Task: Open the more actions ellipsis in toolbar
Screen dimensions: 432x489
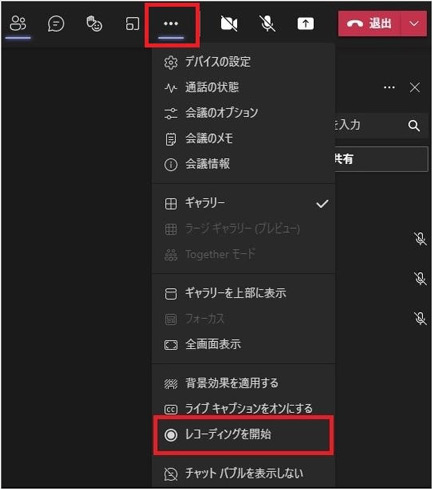Action: 171,24
